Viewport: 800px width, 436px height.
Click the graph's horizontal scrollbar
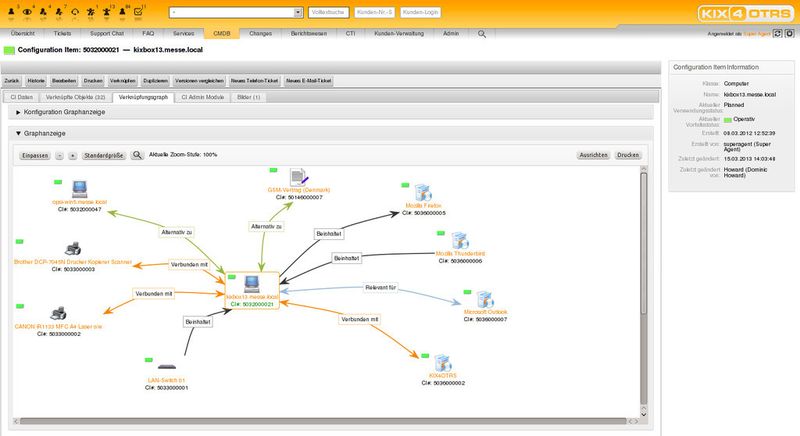323,421
